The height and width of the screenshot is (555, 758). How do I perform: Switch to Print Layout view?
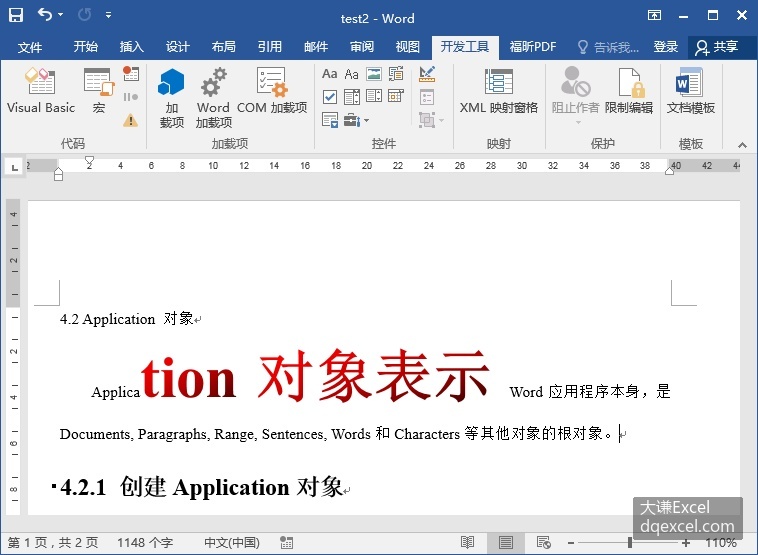tap(506, 542)
